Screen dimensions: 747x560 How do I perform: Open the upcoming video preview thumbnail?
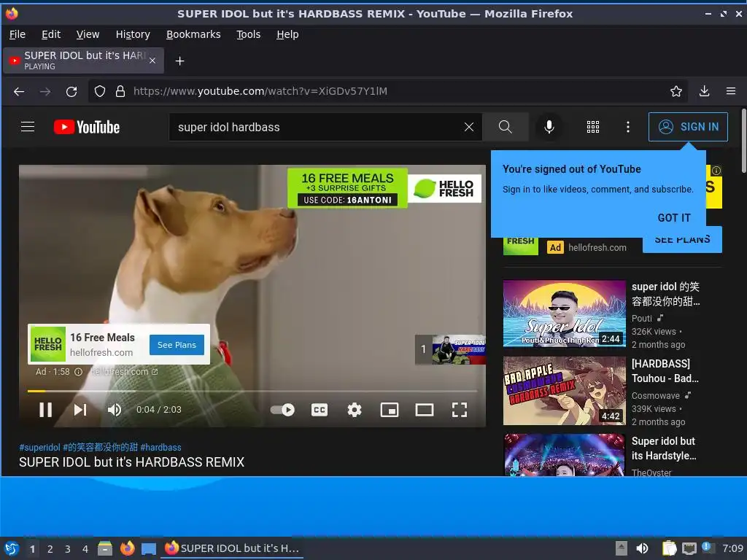tap(459, 349)
